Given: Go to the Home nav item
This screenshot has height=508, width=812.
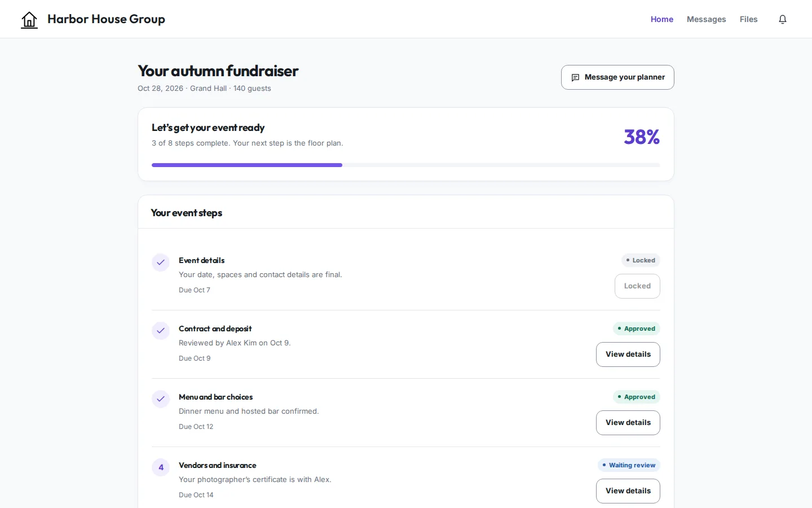Looking at the screenshot, I should (x=662, y=19).
